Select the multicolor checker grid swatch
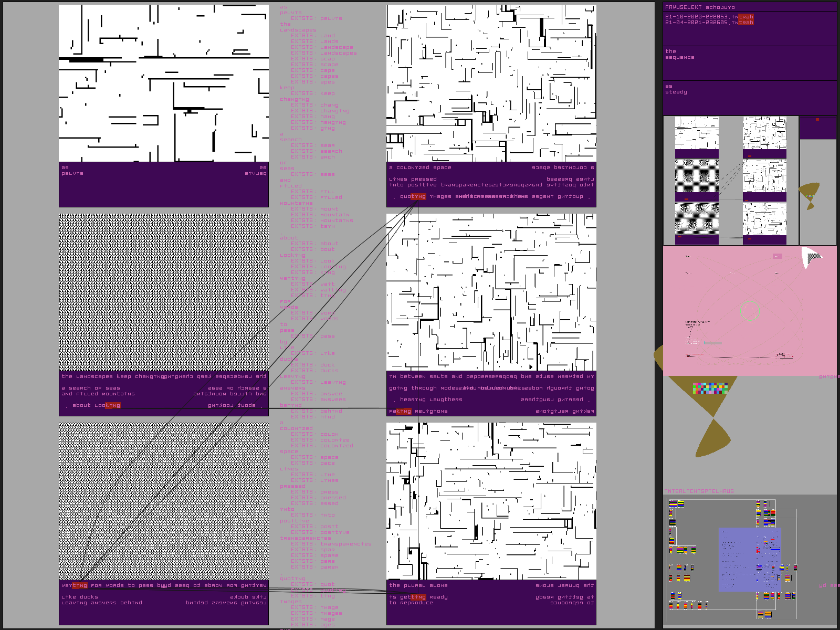This screenshot has width=840, height=630. point(710,388)
